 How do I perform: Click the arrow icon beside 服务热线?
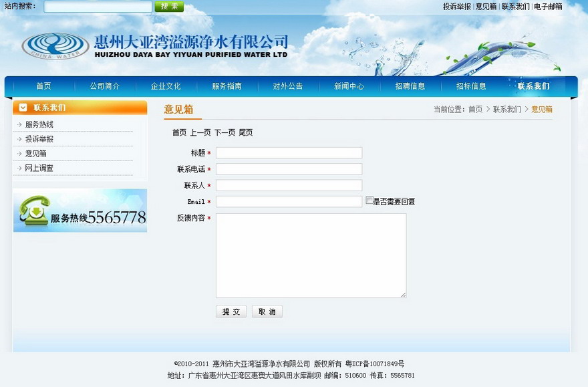pyautogui.click(x=19, y=124)
